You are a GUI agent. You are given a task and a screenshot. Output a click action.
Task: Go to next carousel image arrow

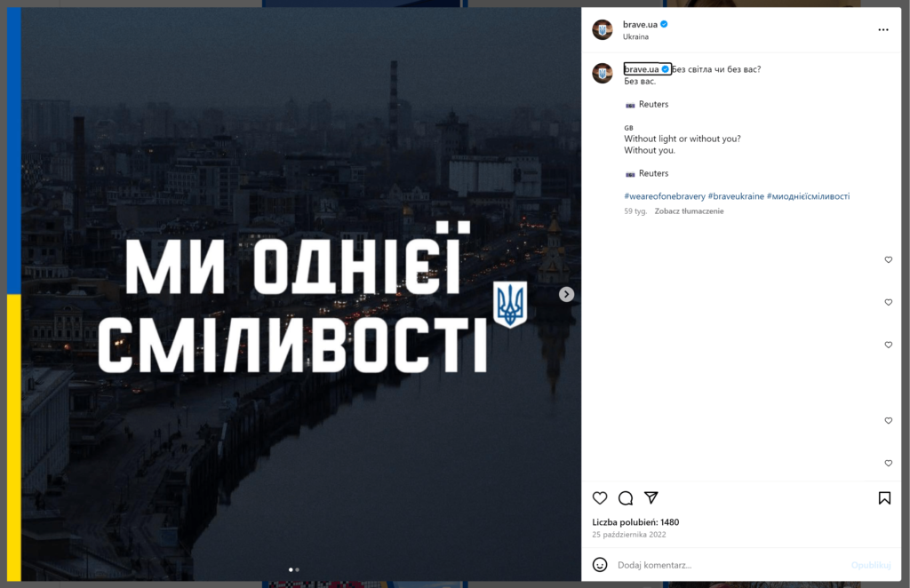pyautogui.click(x=566, y=295)
